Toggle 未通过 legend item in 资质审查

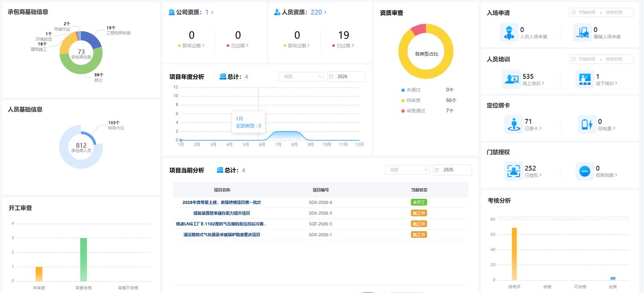pos(411,90)
